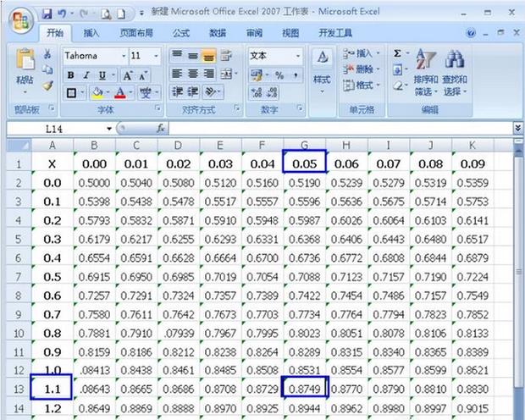Open the Tahoma font name dropdown
525x420 pixels.
[x=124, y=56]
